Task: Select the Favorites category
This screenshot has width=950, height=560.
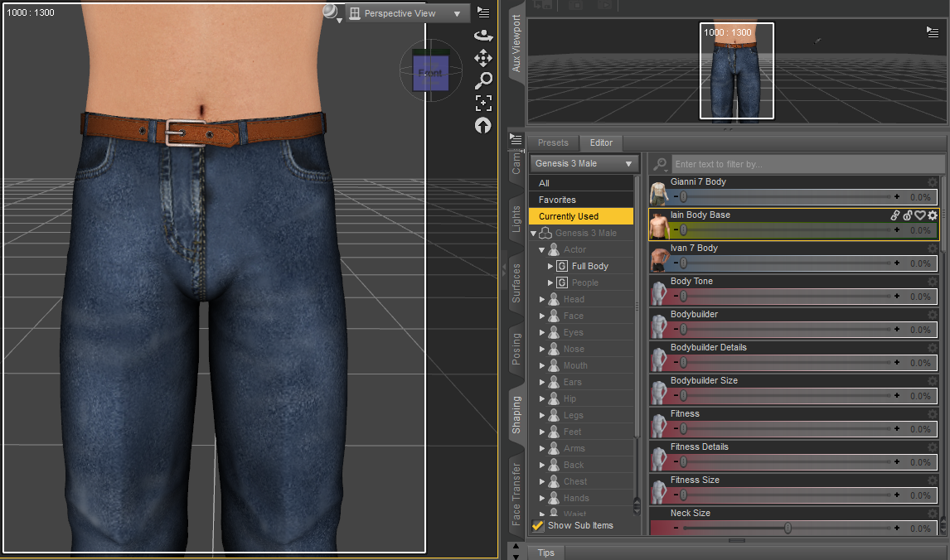Action: click(x=581, y=200)
